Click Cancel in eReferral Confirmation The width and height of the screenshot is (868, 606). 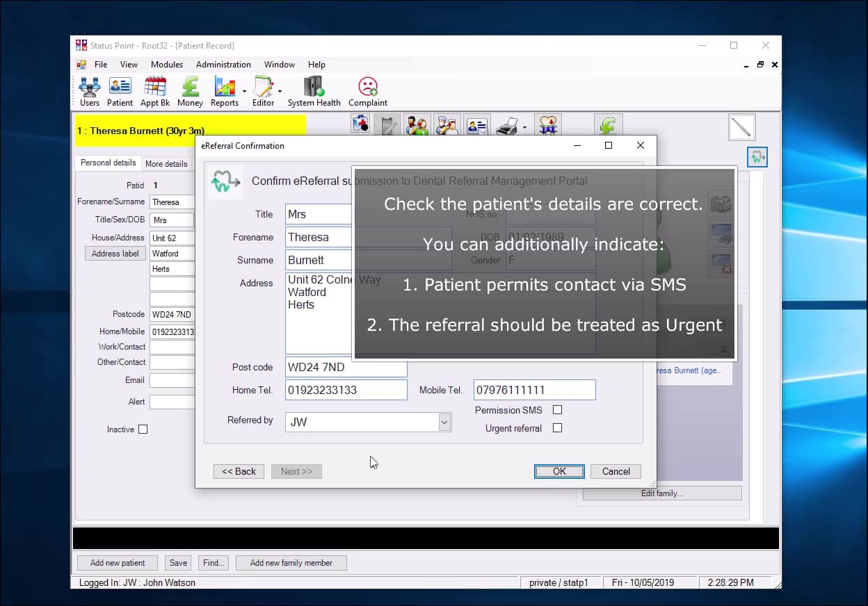coord(616,471)
